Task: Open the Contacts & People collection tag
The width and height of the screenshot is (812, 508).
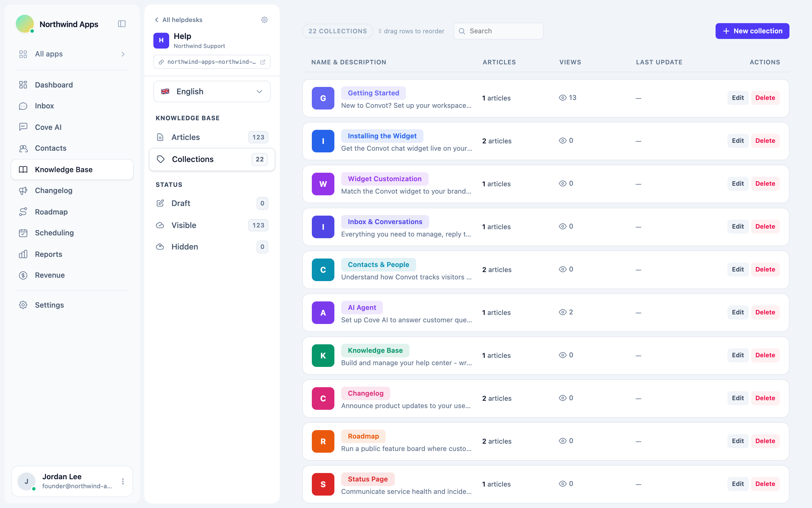Action: tap(378, 265)
